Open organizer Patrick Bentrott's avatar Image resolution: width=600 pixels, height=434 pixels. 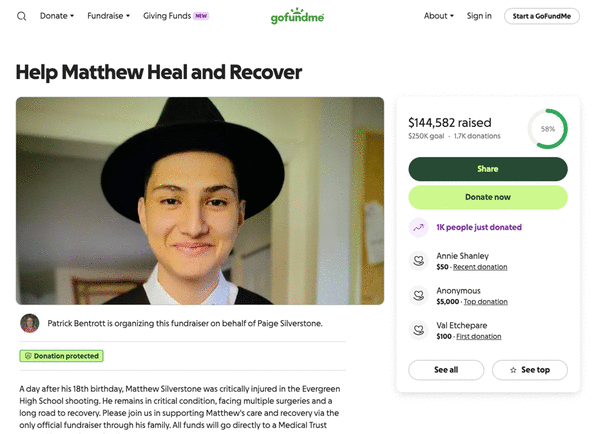point(29,323)
